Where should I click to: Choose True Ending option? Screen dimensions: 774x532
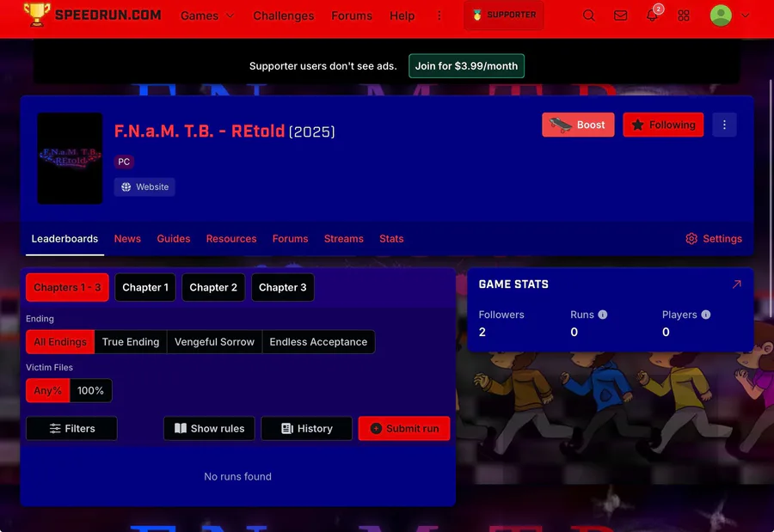pos(131,341)
